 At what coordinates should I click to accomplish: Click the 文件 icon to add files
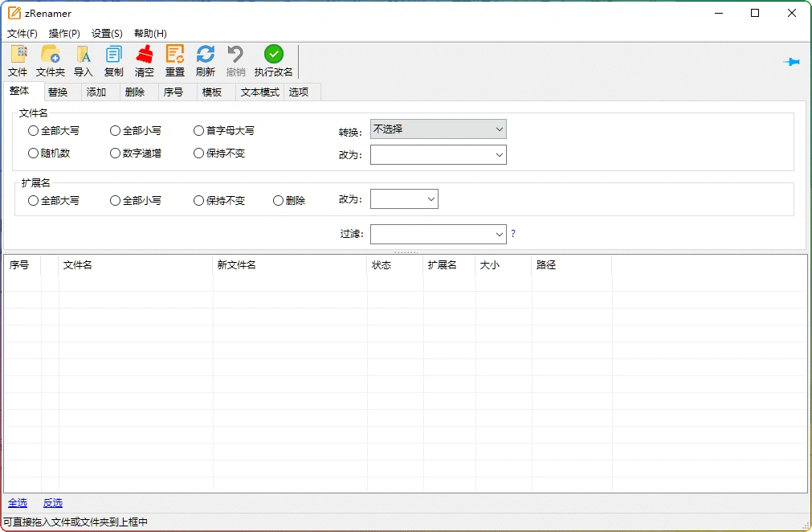(18, 61)
